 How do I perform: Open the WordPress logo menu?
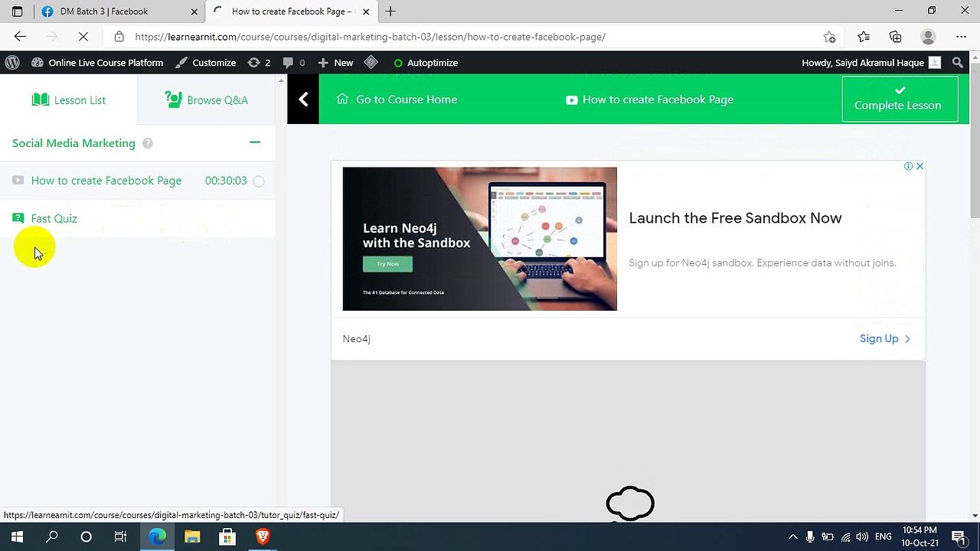tap(12, 63)
